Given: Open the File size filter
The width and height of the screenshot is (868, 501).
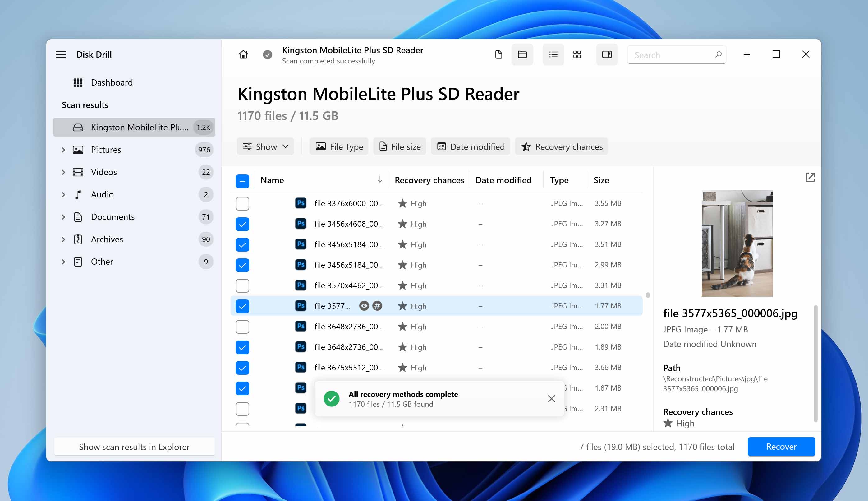Looking at the screenshot, I should [x=399, y=146].
